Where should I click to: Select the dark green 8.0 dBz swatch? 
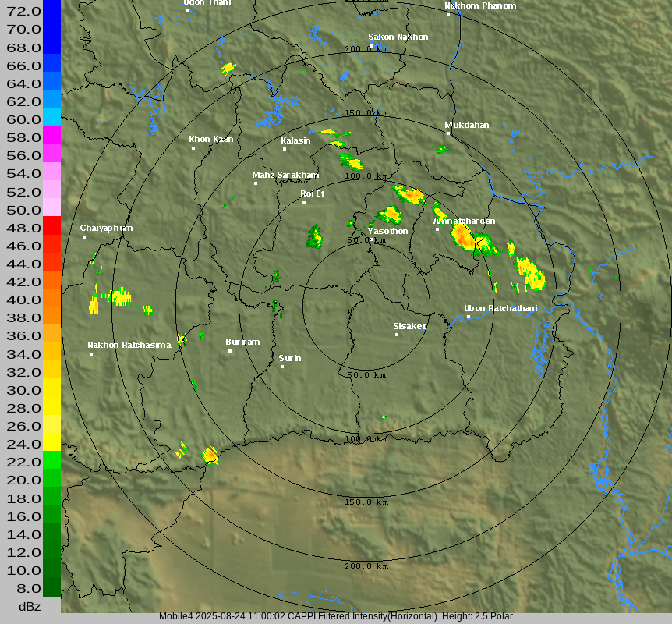[x=51, y=587]
